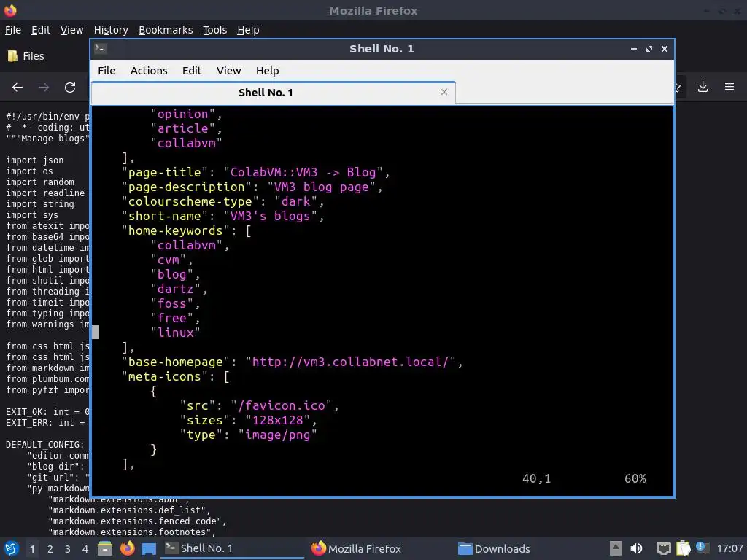Open the View menu in the terminal window
The height and width of the screenshot is (560, 747).
click(228, 71)
